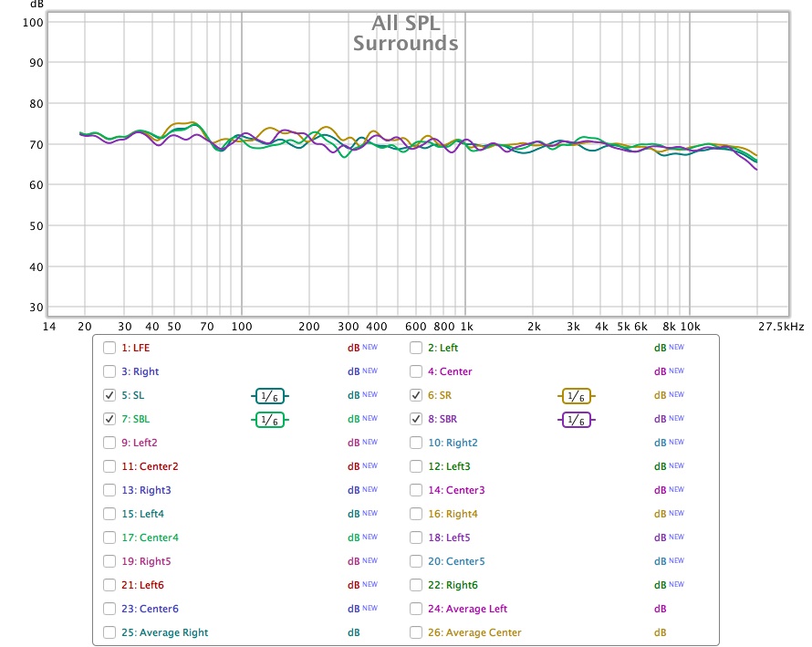812x647 pixels.
Task: Enable the 24: Average Left trace checkbox
Action: 416,609
